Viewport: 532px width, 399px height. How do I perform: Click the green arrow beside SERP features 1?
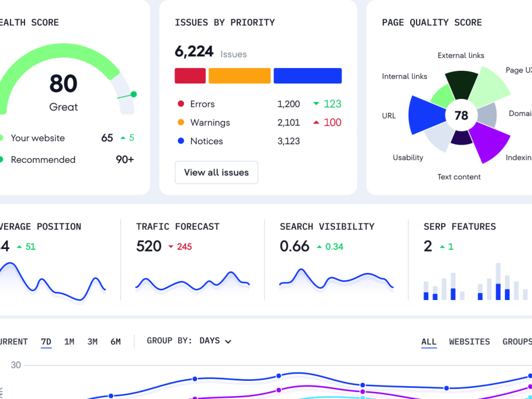[442, 247]
